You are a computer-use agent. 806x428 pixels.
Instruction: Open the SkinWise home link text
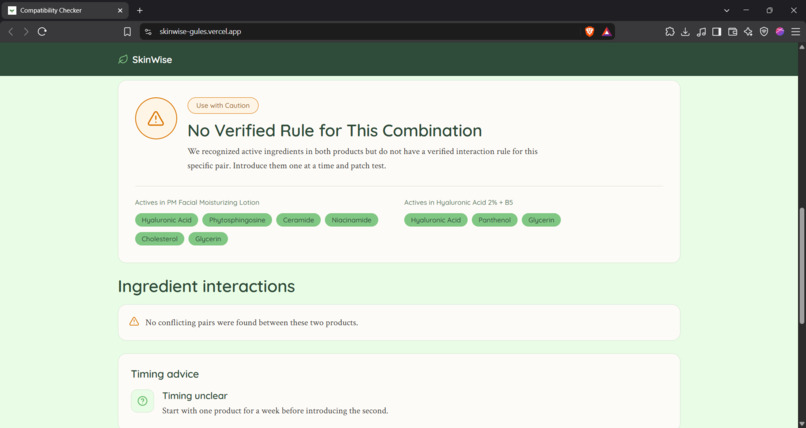click(x=152, y=60)
